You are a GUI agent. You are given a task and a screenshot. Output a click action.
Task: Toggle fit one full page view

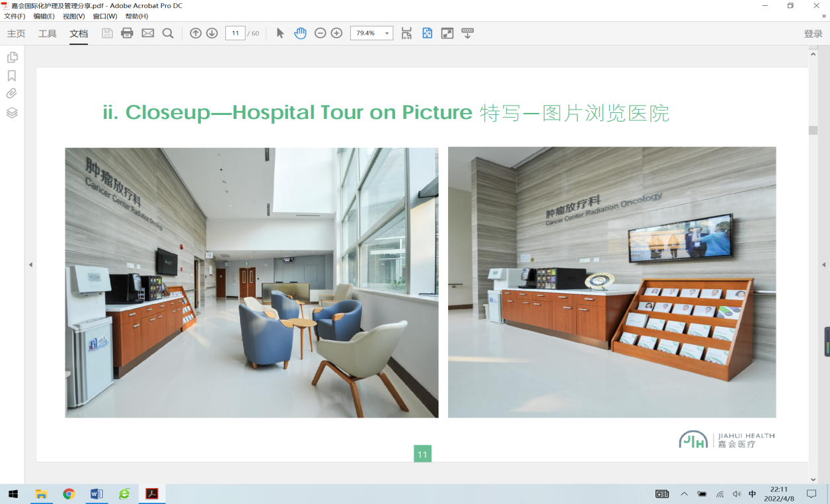(x=427, y=33)
